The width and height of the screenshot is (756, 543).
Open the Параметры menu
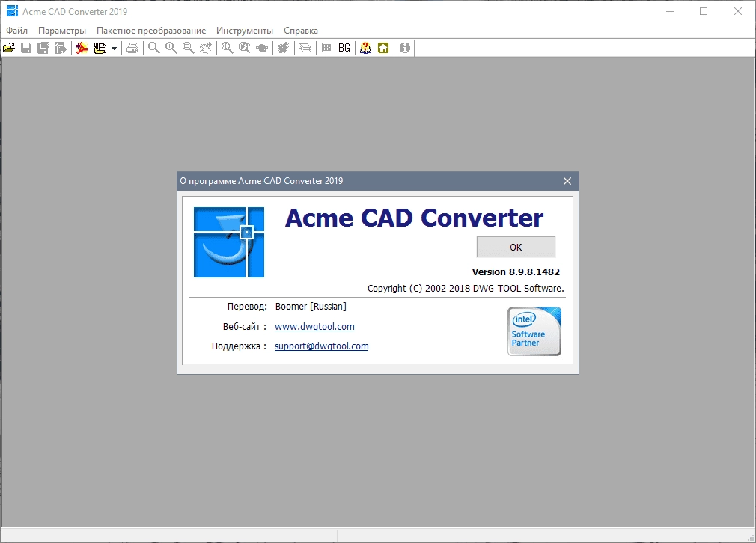coord(62,31)
